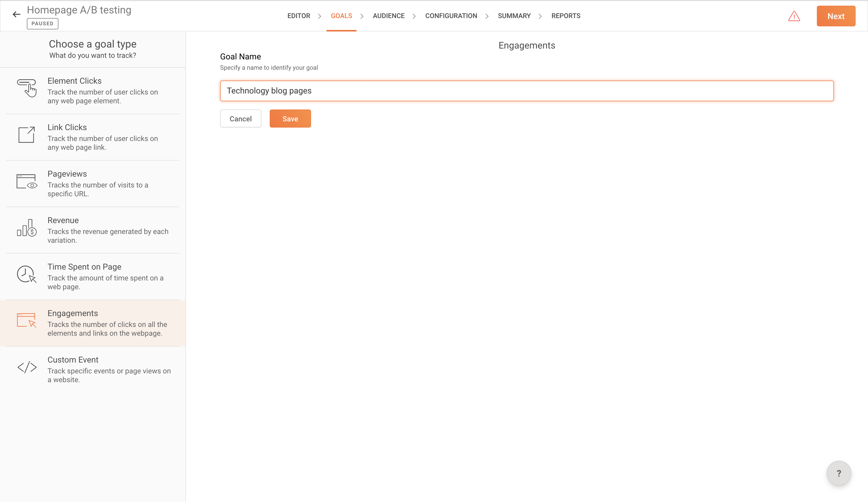The image size is (868, 502).
Task: Switch to the Editor step
Action: pos(299,16)
